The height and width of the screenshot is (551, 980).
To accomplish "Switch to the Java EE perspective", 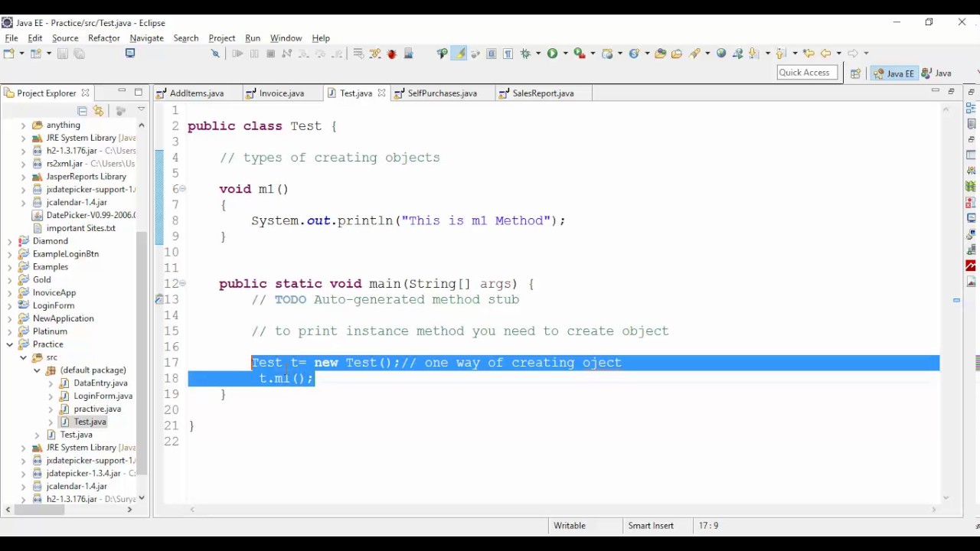I will pos(894,73).
